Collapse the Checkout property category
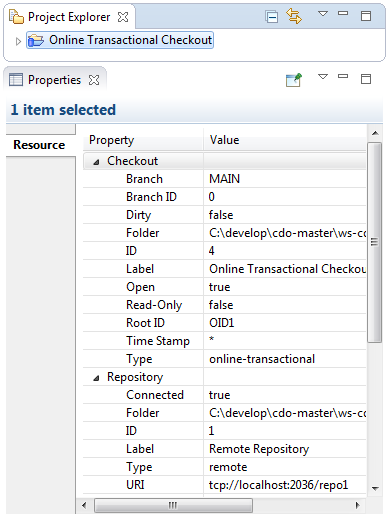 [96, 162]
